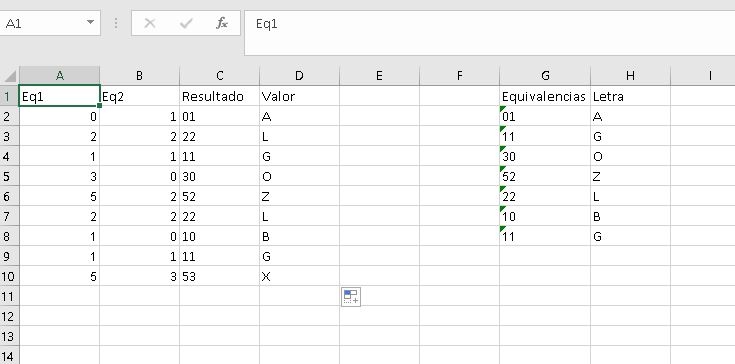The image size is (735, 364).
Task: Select column A header
Action: coord(60,75)
